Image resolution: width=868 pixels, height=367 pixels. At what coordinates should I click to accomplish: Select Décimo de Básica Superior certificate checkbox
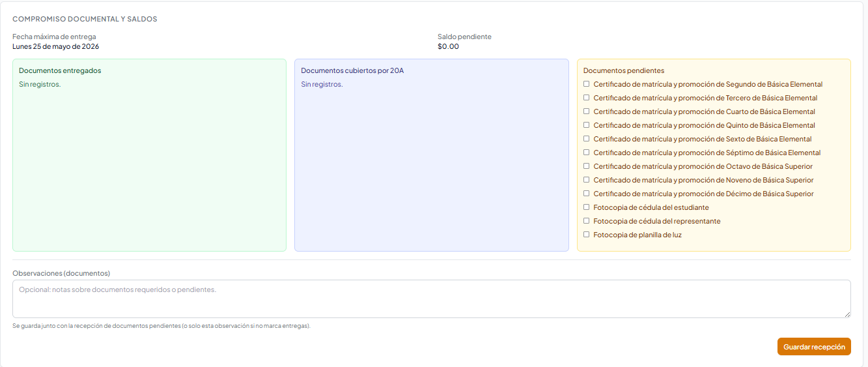pos(587,194)
